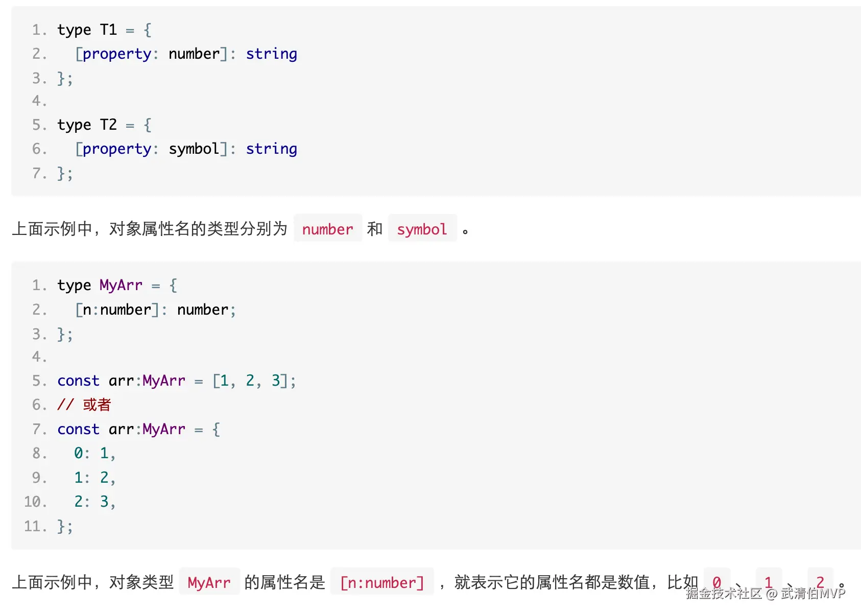
Task: Click the code line '[n:number]: number;'
Action: 155,310
